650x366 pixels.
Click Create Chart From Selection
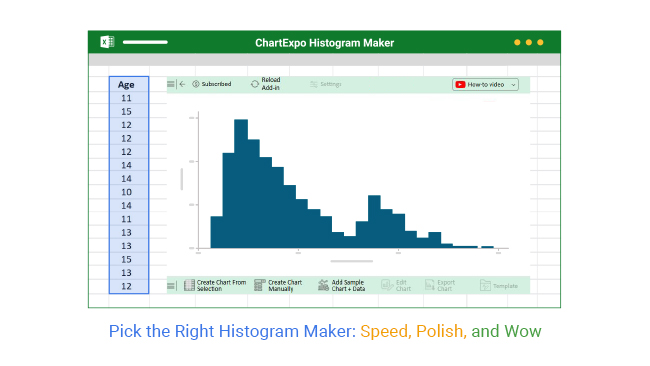click(215, 285)
